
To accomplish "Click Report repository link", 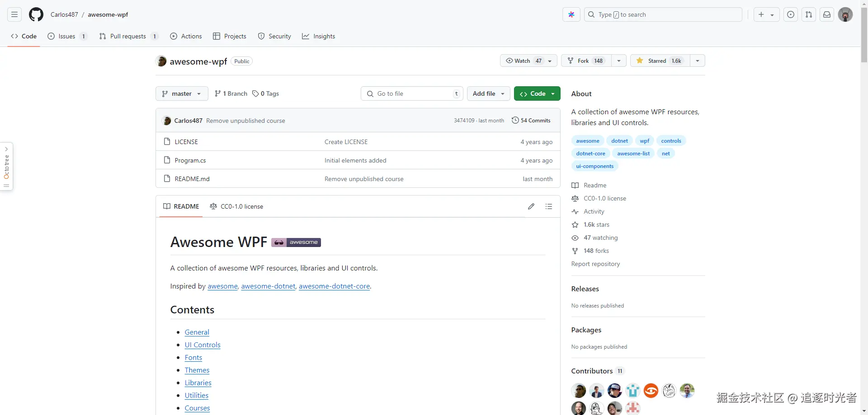I will (x=595, y=264).
